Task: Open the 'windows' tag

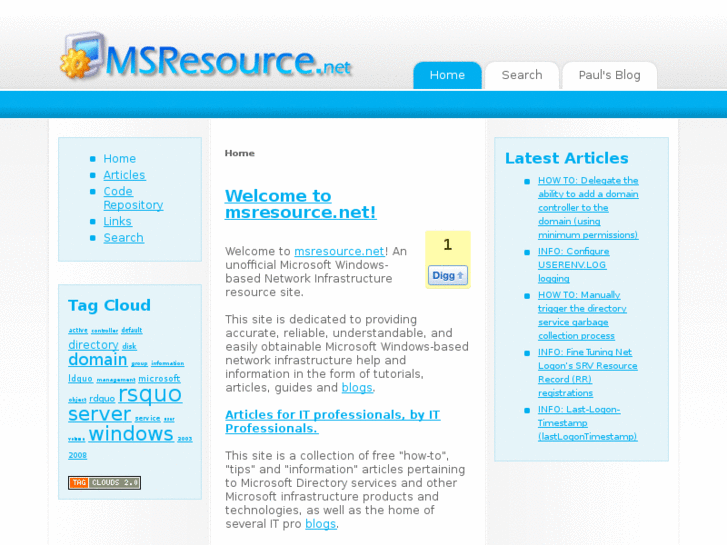Action: click(x=131, y=434)
